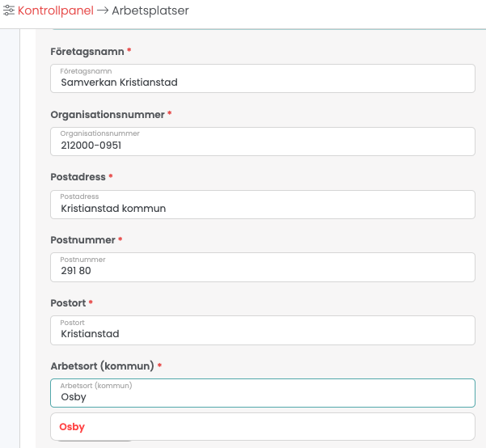This screenshot has height=448, width=486.
Task: Click the control panel sliders icon
Action: click(9, 11)
